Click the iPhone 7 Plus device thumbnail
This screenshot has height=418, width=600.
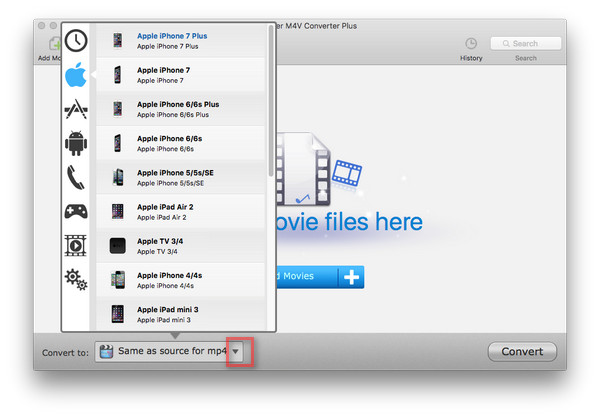tap(117, 41)
